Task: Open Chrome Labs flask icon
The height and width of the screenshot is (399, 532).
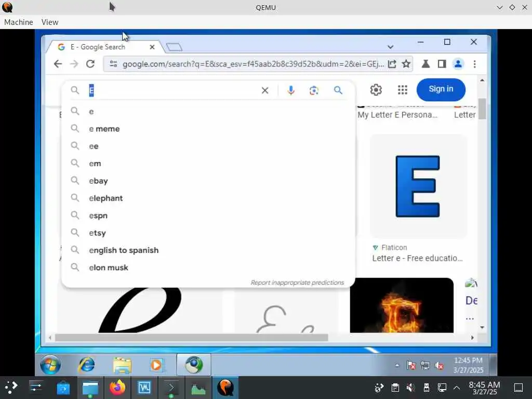Action: coord(425,64)
